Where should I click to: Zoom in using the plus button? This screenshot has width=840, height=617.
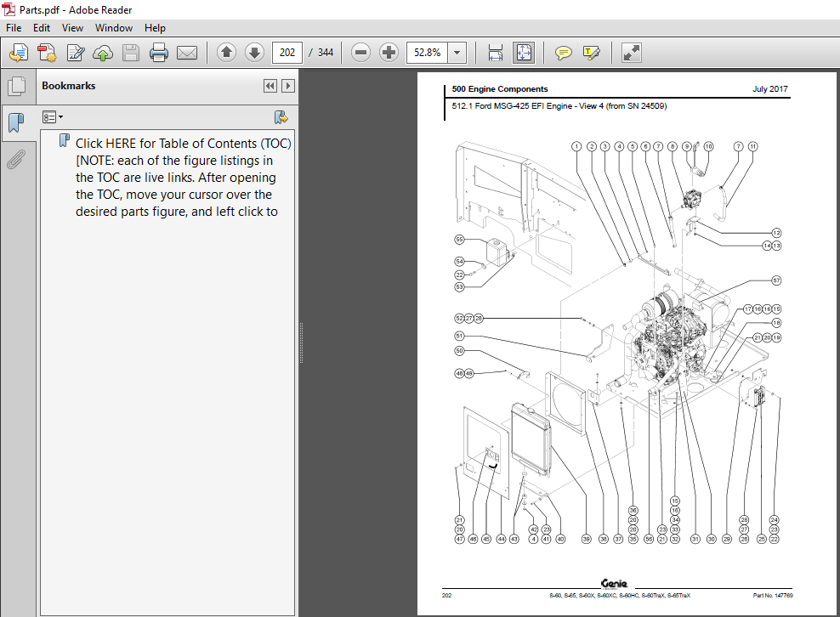point(389,53)
